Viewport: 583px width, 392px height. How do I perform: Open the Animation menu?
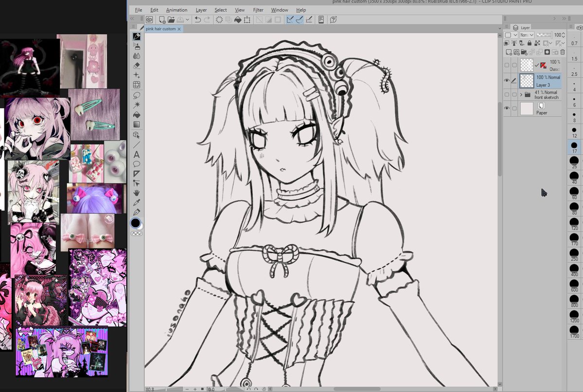click(x=177, y=10)
